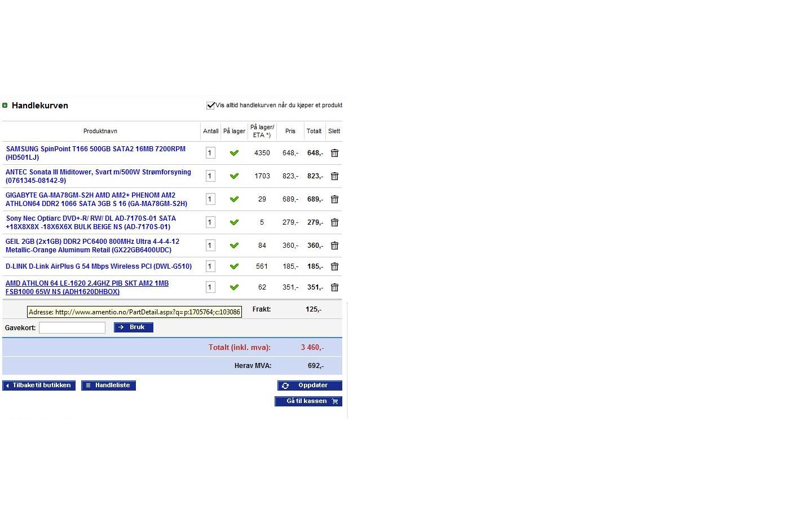Viewport: 812px width, 508px height.
Task: Edit quantity field for D-LINK AirPlus
Action: (x=210, y=266)
